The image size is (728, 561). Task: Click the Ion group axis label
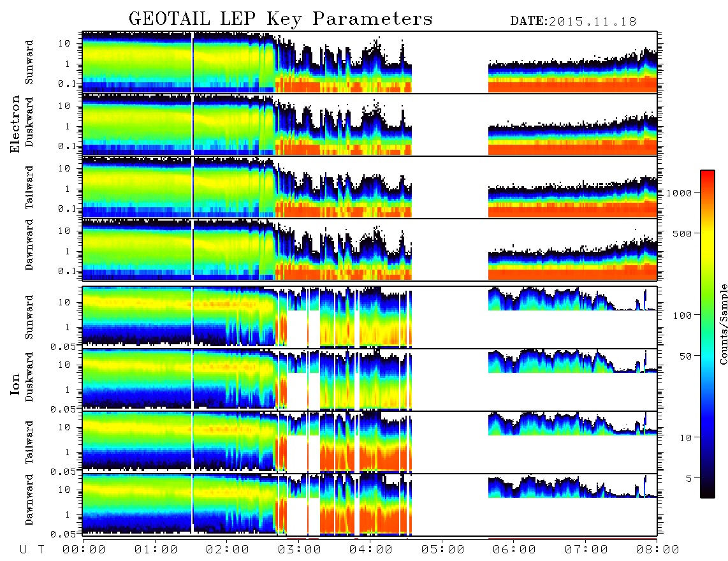[x=15, y=384]
